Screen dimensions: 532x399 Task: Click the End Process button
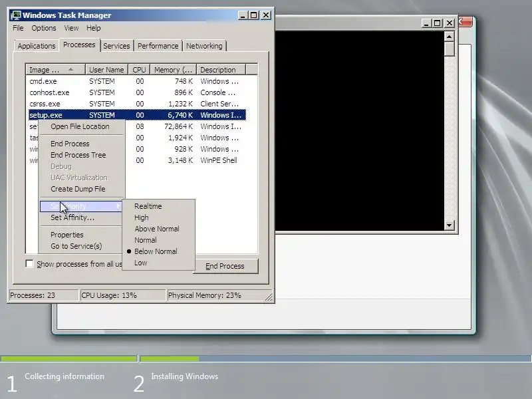click(x=226, y=266)
